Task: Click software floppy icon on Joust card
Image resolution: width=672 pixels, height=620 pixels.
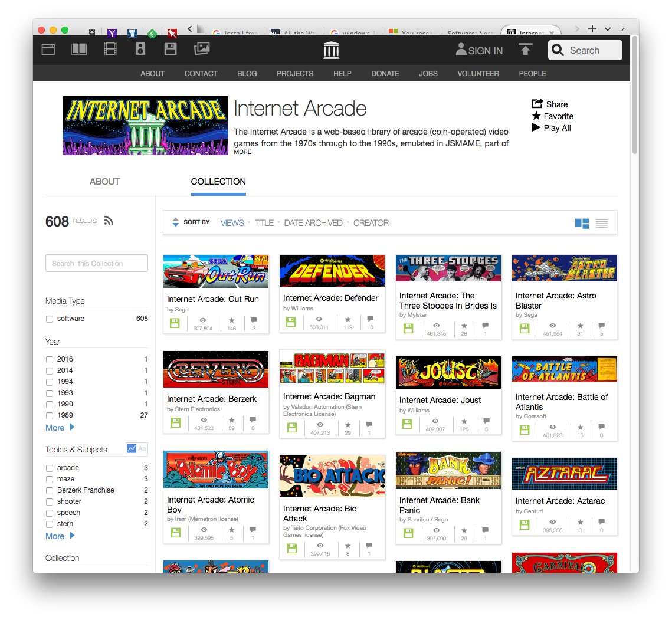Action: tap(407, 424)
